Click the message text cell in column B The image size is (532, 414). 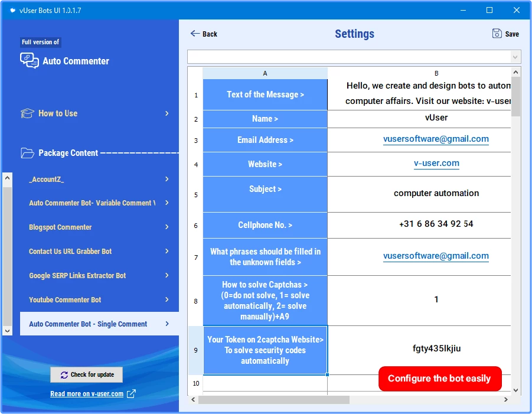[x=419, y=94]
